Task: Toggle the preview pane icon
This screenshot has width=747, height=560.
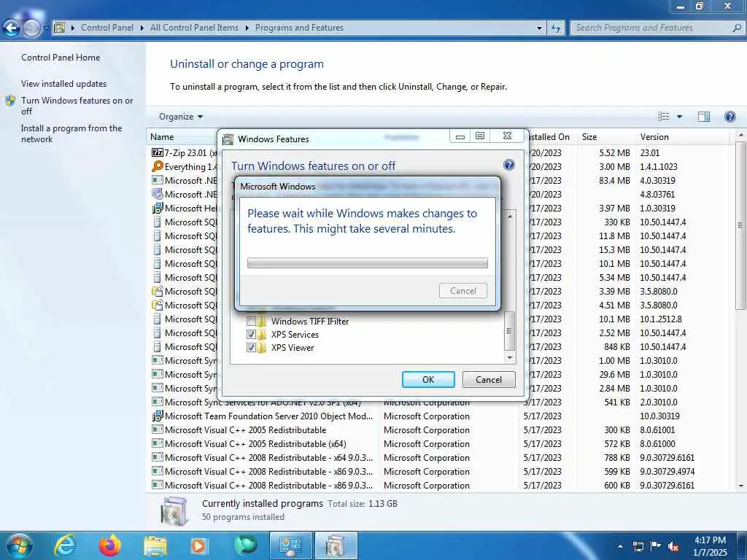Action: pos(704,117)
